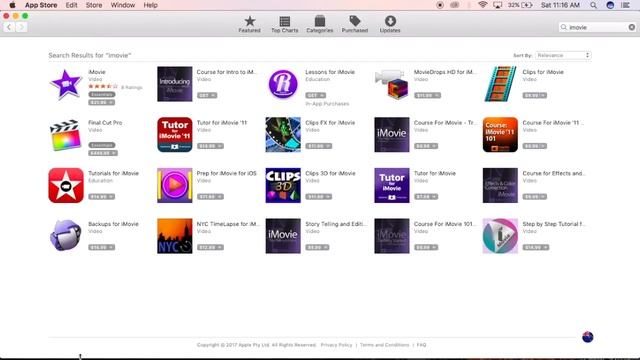The width and height of the screenshot is (640, 360).
Task: Open the Sort By Relevance dropdown
Action: pos(563,55)
